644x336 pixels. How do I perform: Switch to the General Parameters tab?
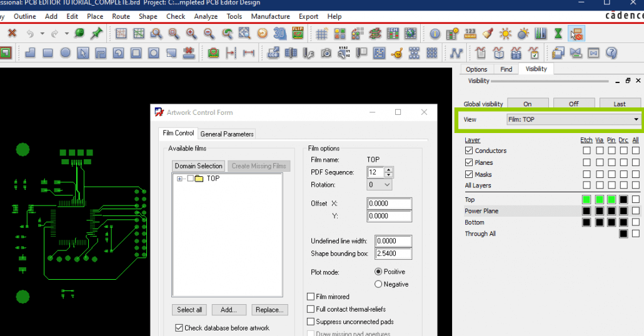pos(227,134)
